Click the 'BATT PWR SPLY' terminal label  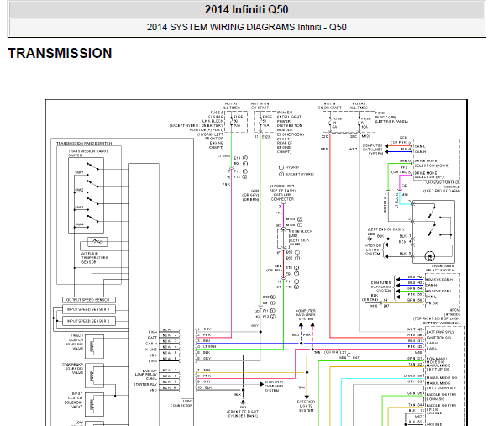click(440, 332)
